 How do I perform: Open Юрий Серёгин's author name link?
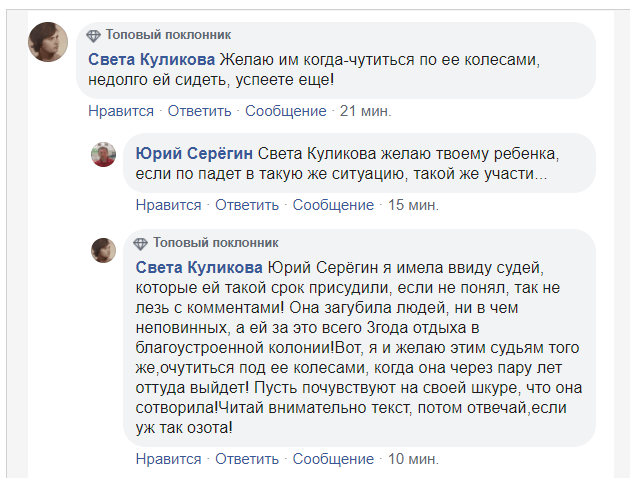(x=194, y=155)
